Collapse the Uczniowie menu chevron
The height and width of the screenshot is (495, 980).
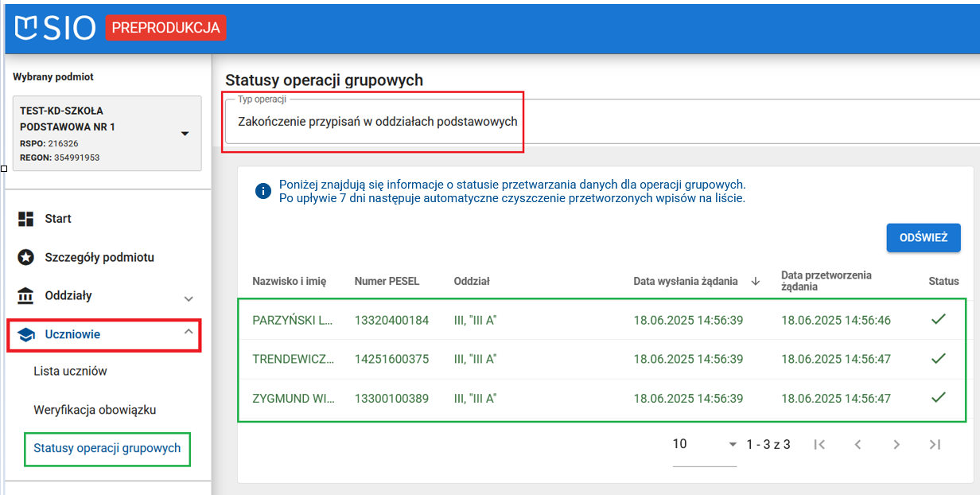point(189,333)
